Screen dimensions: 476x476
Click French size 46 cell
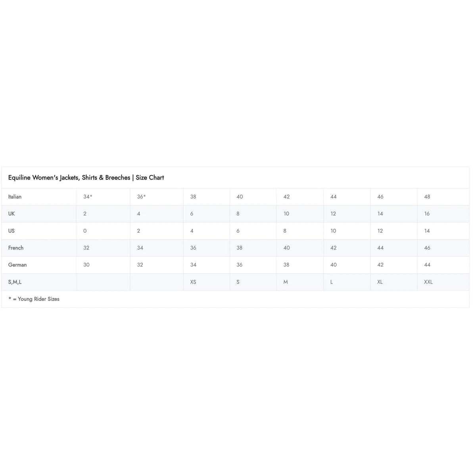pyautogui.click(x=427, y=248)
